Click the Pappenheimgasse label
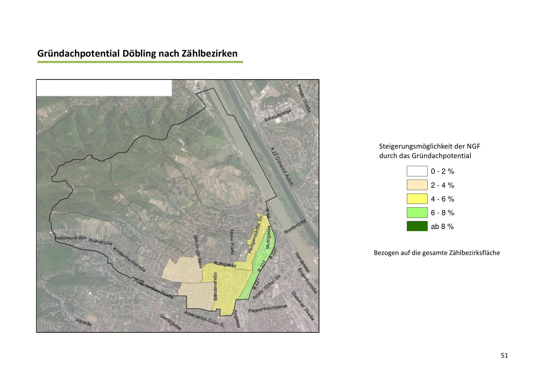This screenshot has width=555, height=392. click(x=268, y=309)
